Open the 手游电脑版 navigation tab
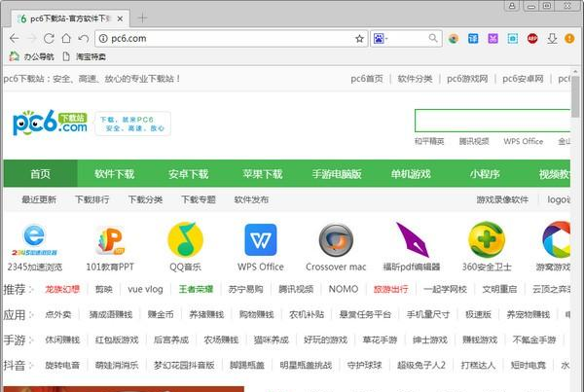This screenshot has height=392, width=584. click(337, 173)
